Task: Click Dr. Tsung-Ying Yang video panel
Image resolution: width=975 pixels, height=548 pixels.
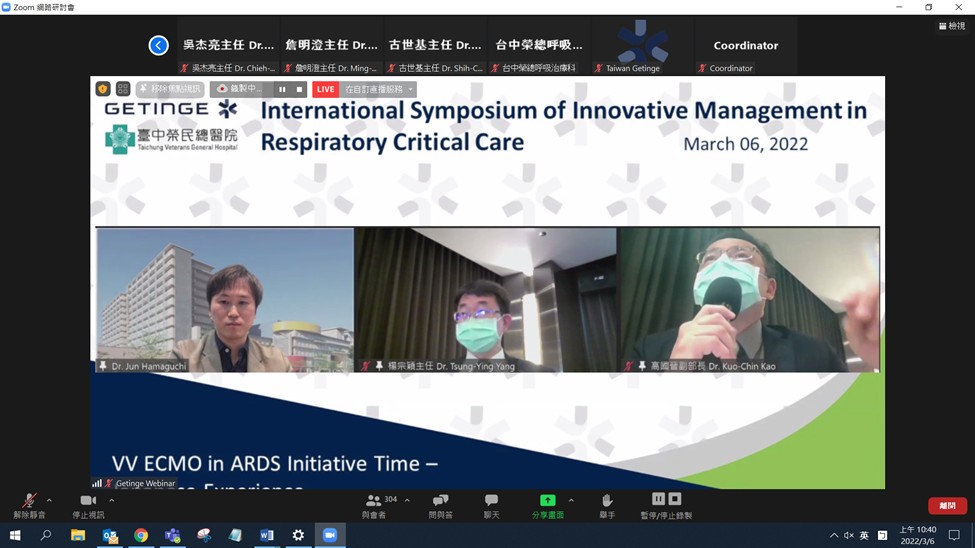Action: click(x=486, y=300)
